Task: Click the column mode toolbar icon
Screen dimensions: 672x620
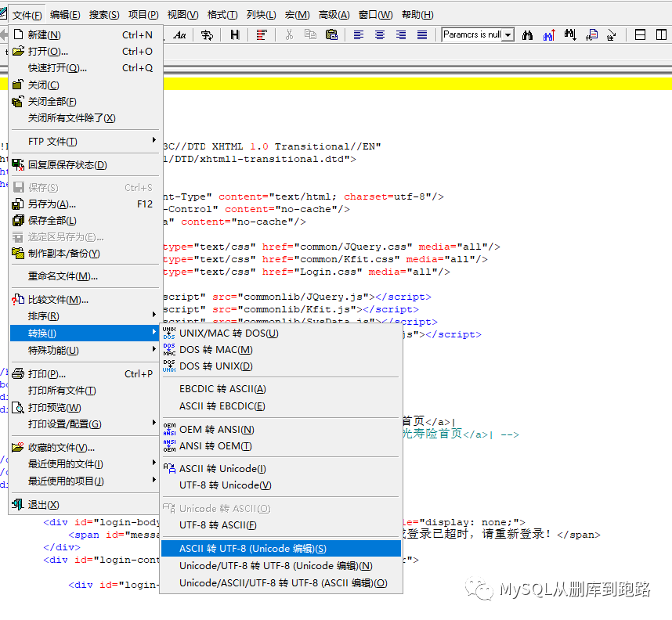Action: (261, 34)
